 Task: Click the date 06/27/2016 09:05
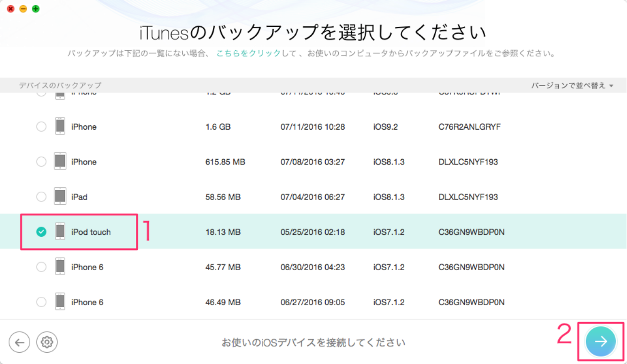point(313,302)
